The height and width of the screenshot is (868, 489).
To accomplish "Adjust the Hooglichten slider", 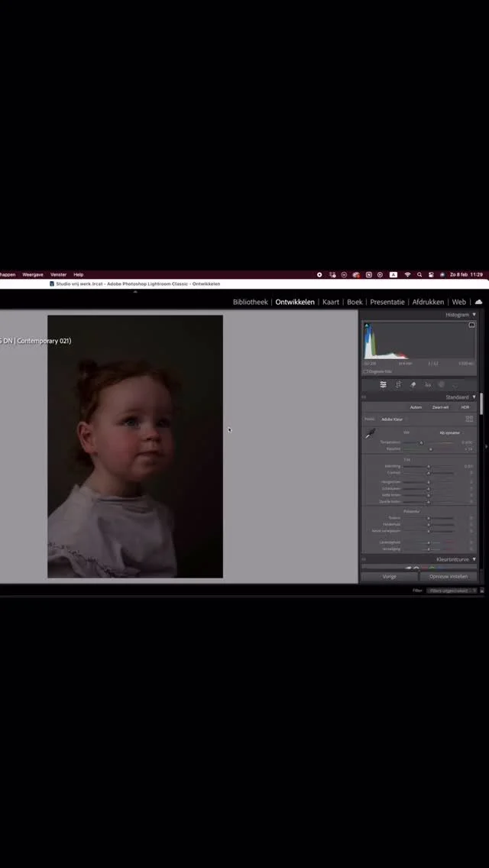I will 429,482.
